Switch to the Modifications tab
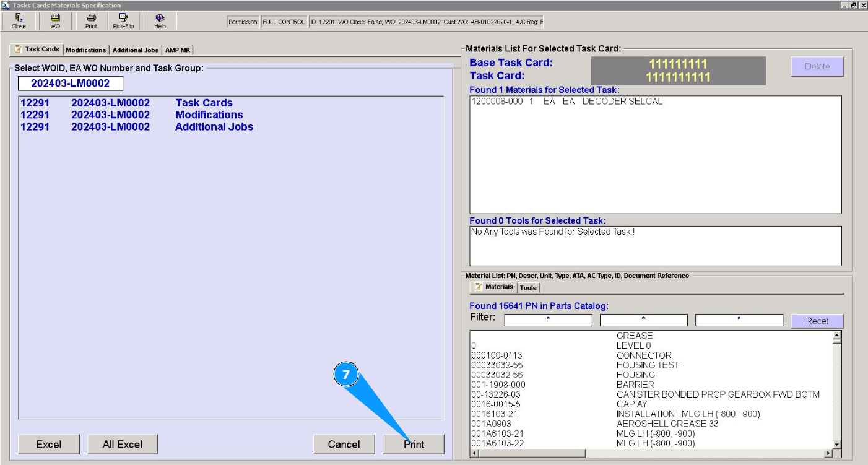Viewport: 868px width, 465px height. (x=86, y=50)
